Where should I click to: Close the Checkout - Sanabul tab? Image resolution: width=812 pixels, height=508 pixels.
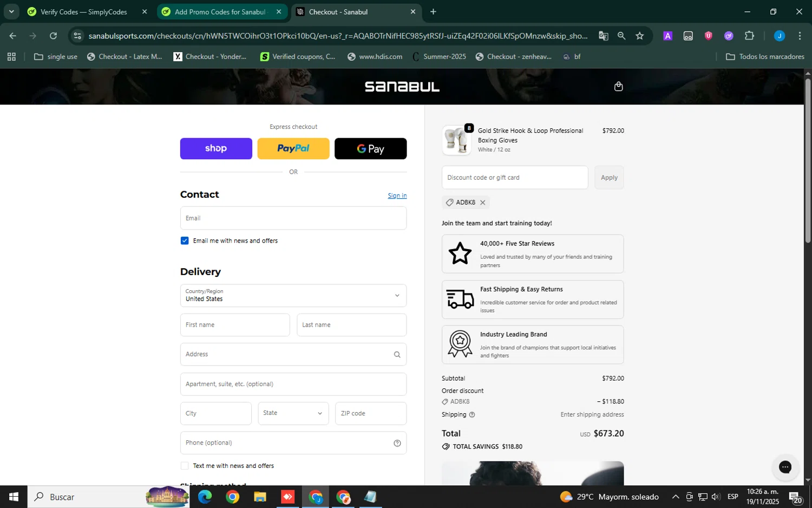(412, 11)
